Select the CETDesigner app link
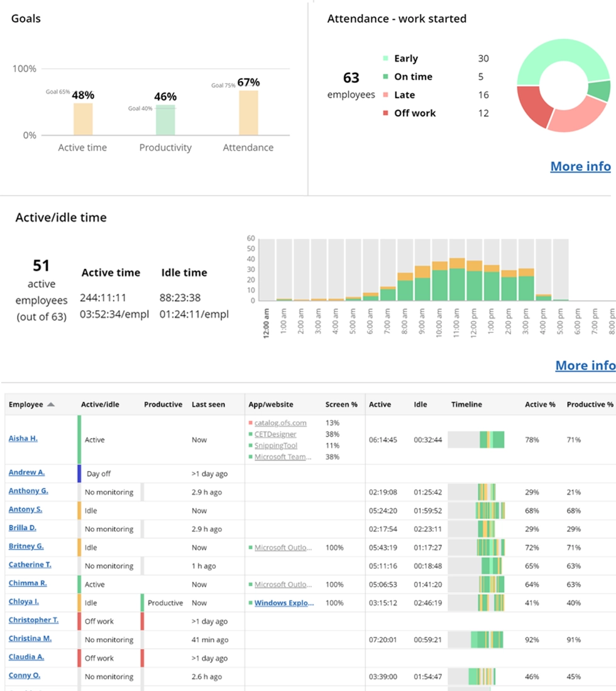 [275, 434]
